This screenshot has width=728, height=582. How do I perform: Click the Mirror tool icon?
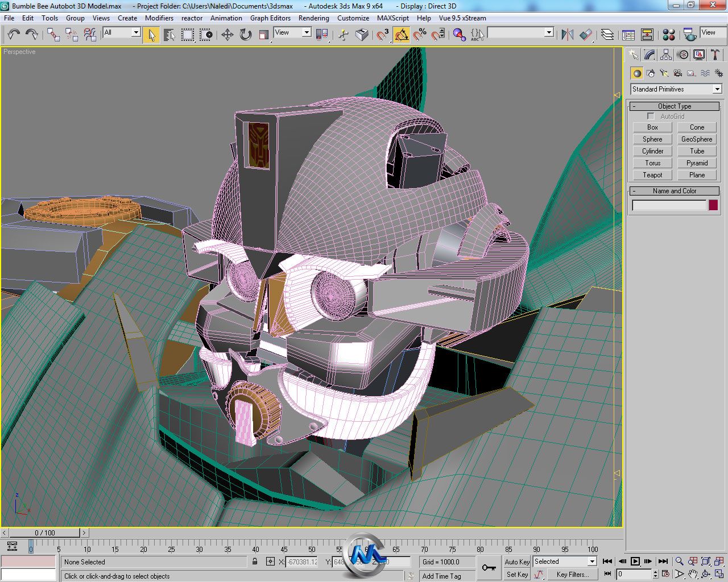point(568,35)
